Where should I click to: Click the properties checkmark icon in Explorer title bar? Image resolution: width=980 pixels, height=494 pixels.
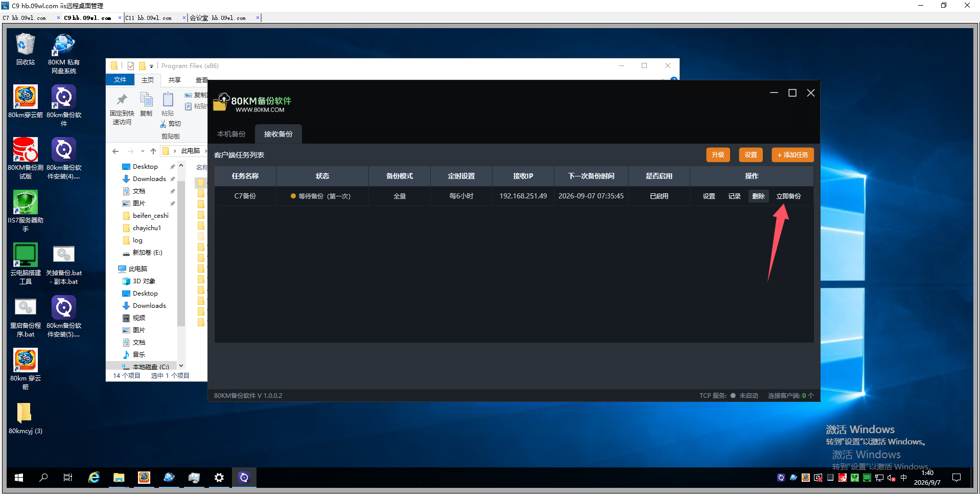click(131, 66)
